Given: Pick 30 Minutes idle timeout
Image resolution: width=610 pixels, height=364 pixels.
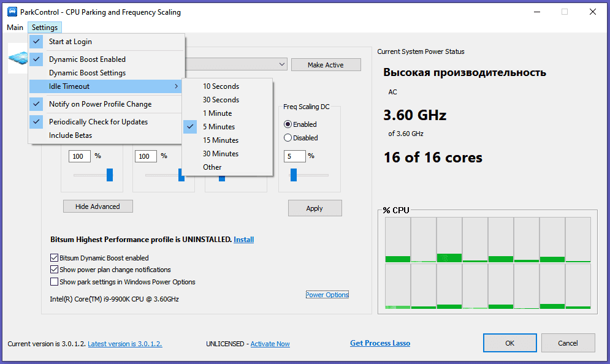Looking at the screenshot, I should click(227, 154).
